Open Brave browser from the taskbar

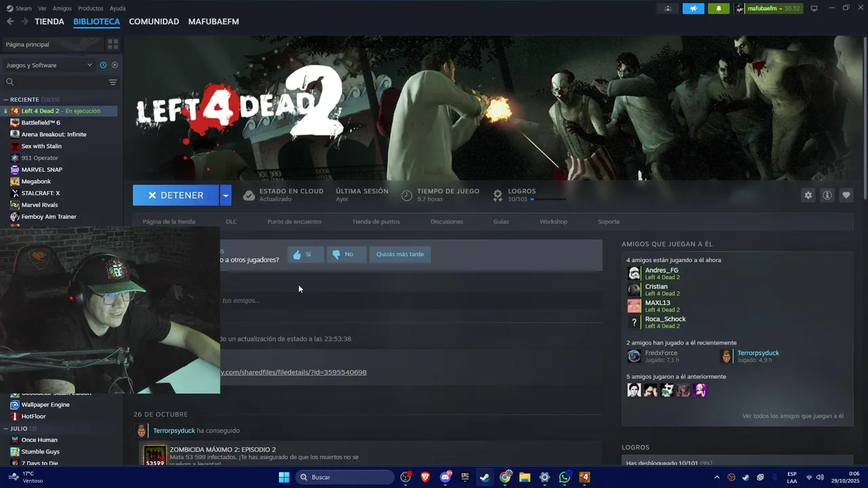[x=425, y=477]
